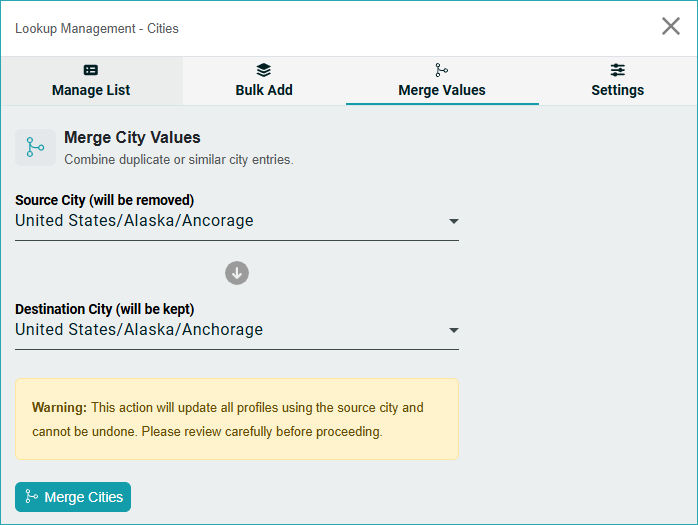Switch to the Manage List tab
Screen dimensions: 698x525
(x=91, y=90)
